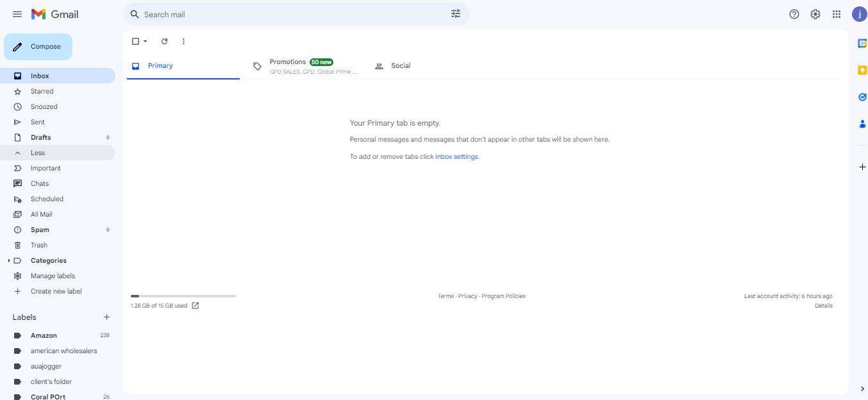Click the Trash bin icon
This screenshot has height=400, width=868.
(x=17, y=246)
